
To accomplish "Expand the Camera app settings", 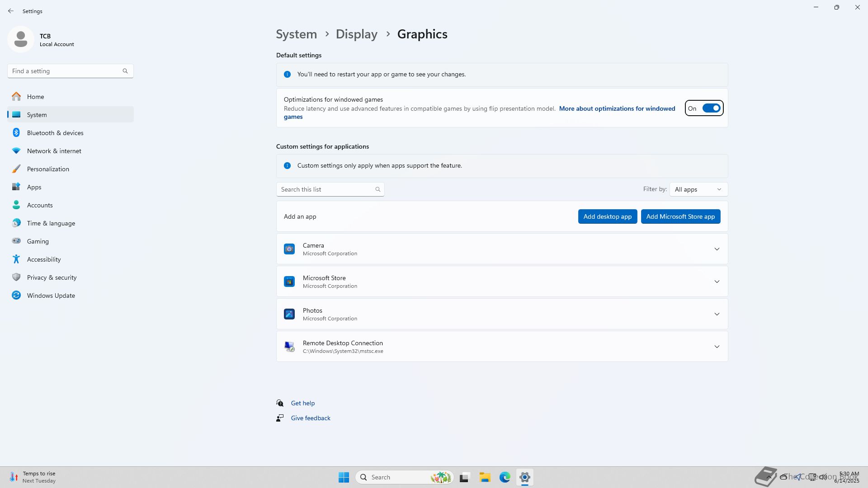I will (x=717, y=249).
